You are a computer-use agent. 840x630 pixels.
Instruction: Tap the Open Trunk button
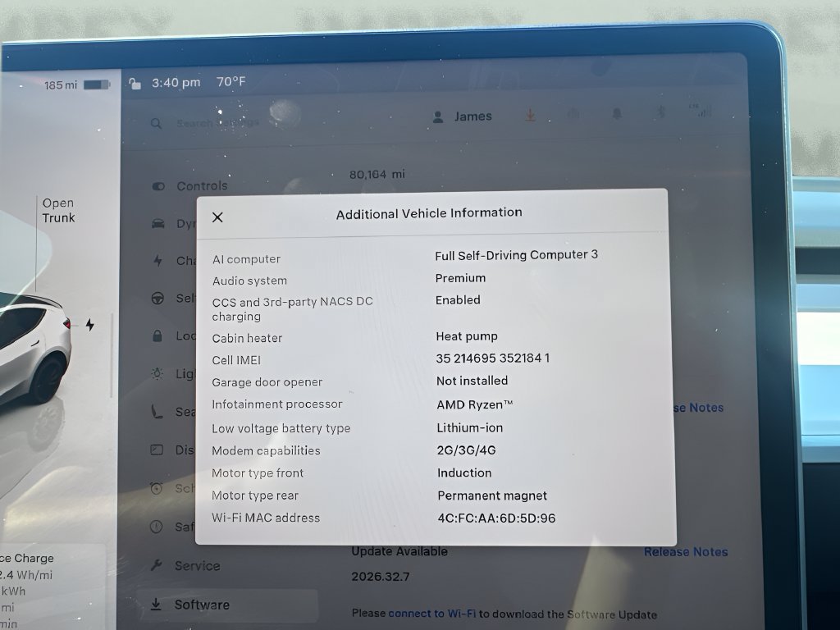click(58, 211)
